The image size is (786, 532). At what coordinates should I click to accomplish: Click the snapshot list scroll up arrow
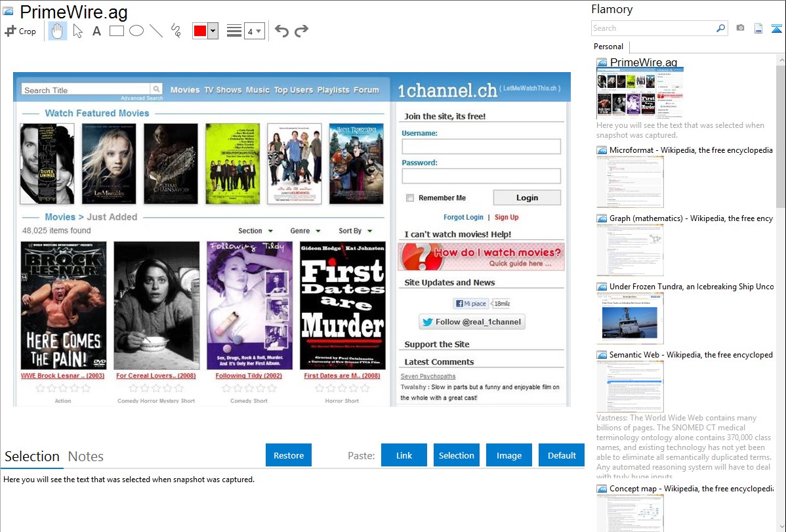click(781, 60)
